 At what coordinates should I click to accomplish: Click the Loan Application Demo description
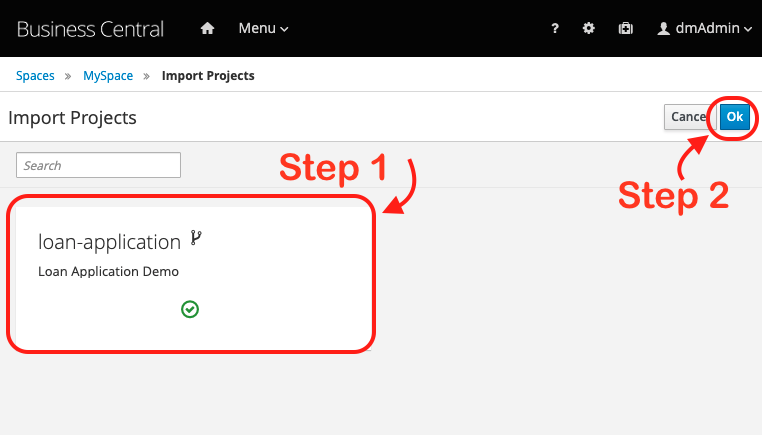coord(108,271)
